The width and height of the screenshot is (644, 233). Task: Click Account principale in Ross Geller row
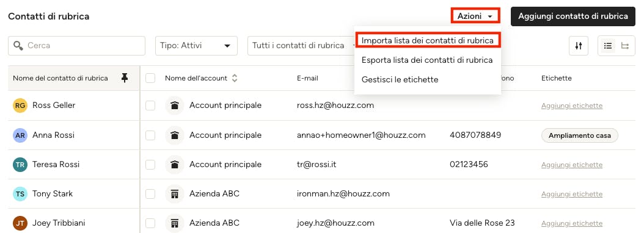click(225, 106)
